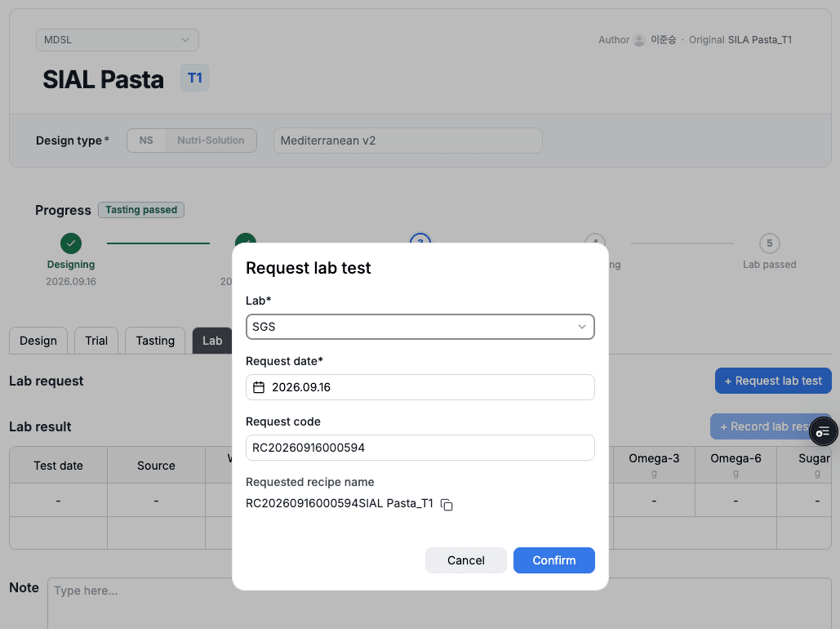Click the calendar icon in Request date

click(259, 387)
